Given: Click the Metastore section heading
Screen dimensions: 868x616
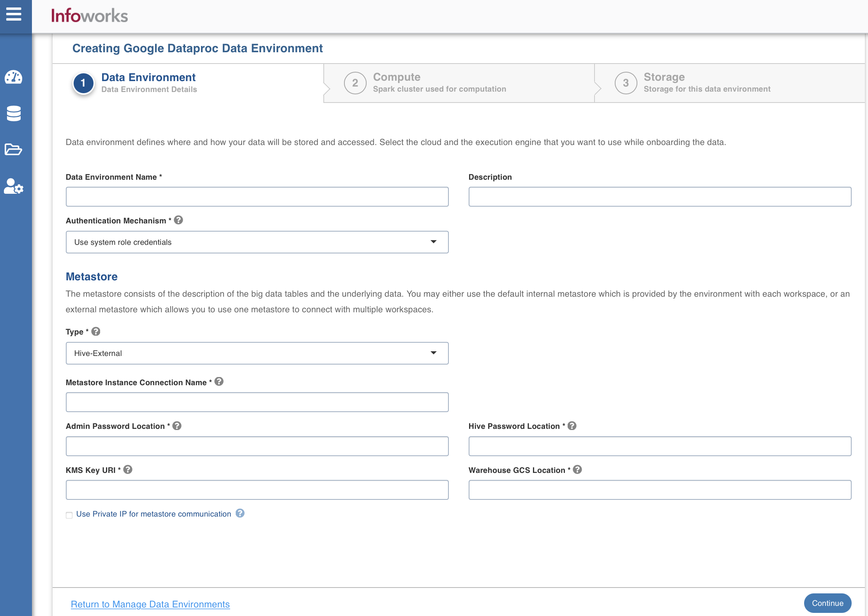Looking at the screenshot, I should [x=92, y=276].
